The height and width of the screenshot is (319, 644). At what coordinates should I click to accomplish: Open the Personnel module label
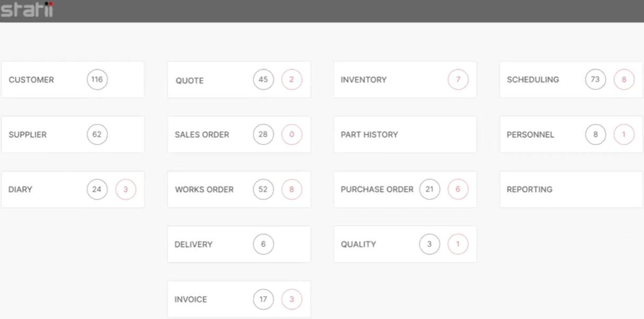[x=530, y=135]
